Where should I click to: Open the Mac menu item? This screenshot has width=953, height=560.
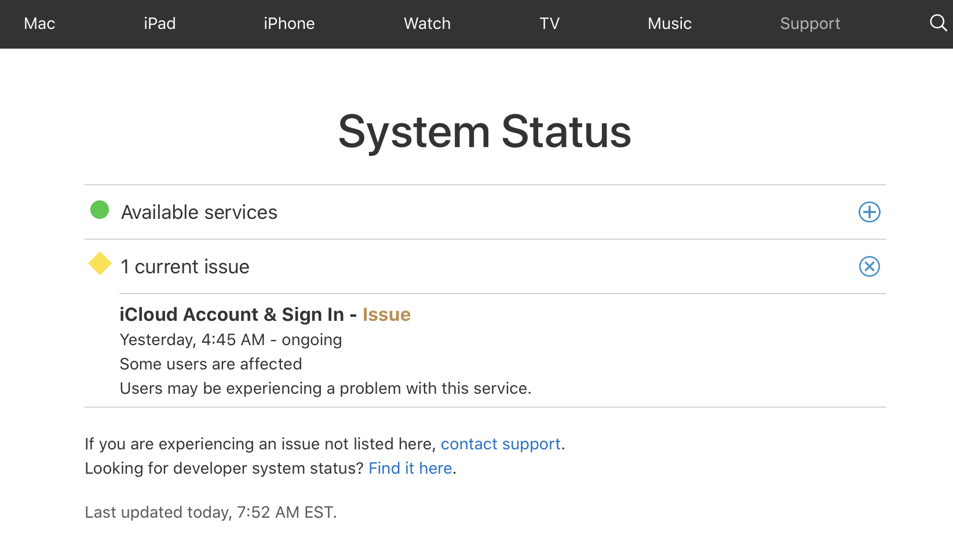39,24
